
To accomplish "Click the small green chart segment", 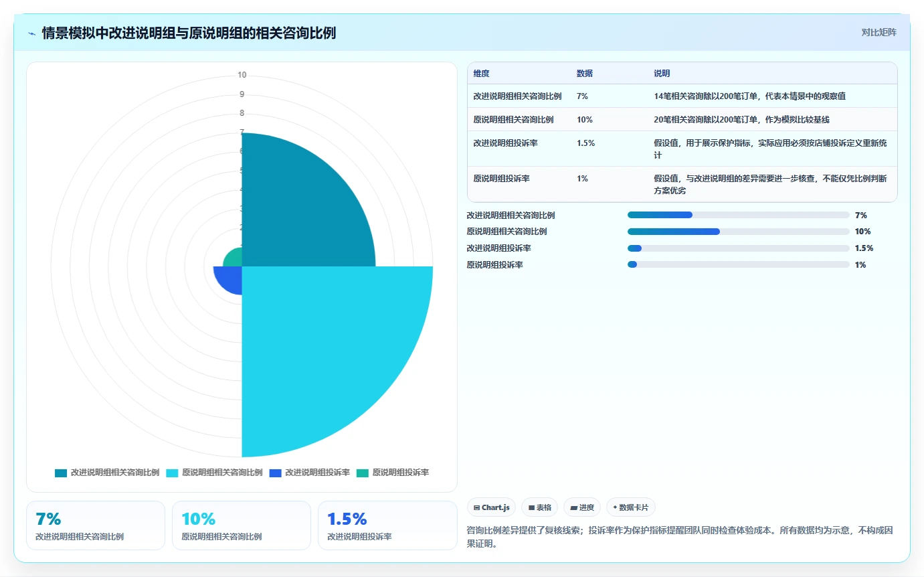I will [233, 258].
